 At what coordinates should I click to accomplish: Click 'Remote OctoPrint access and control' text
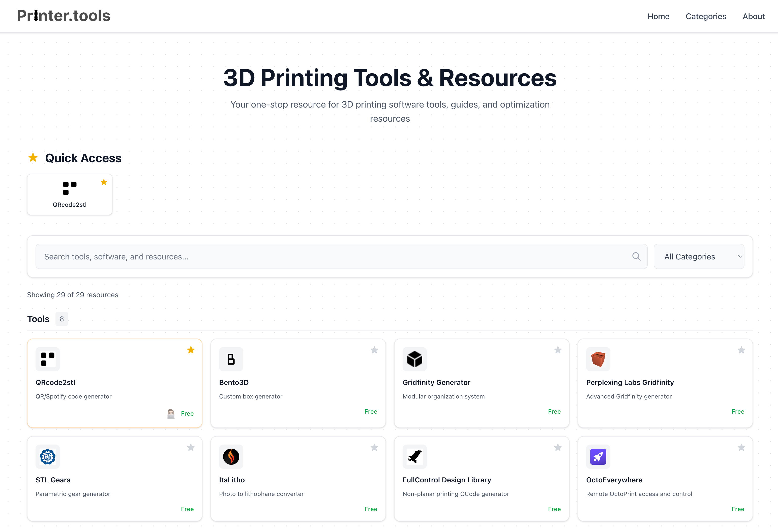639,494
